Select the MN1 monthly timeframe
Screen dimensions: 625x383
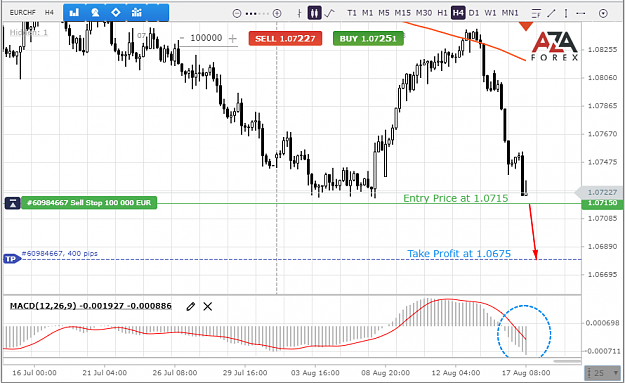(x=510, y=13)
